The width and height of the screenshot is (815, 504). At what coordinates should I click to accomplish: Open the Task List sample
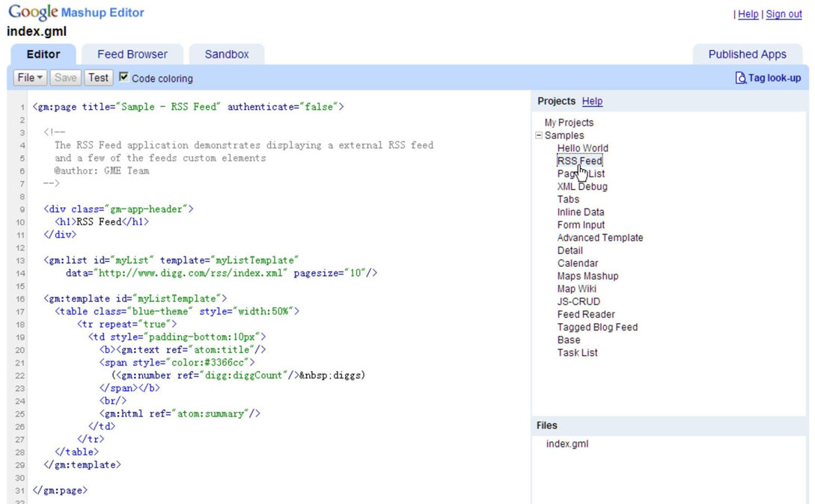point(577,353)
